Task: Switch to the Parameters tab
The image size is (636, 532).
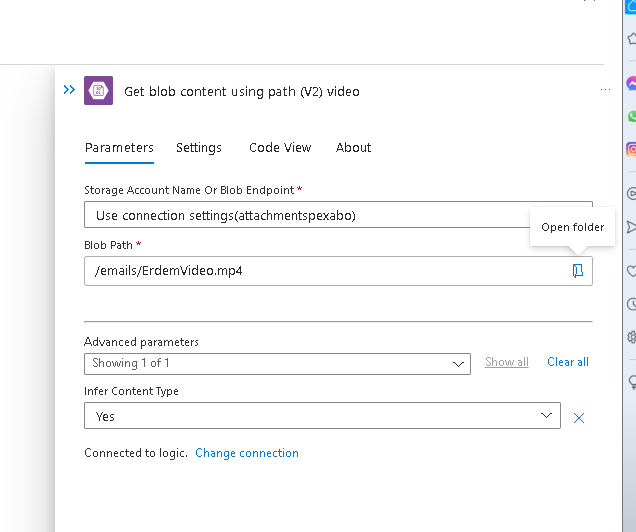Action: click(119, 148)
